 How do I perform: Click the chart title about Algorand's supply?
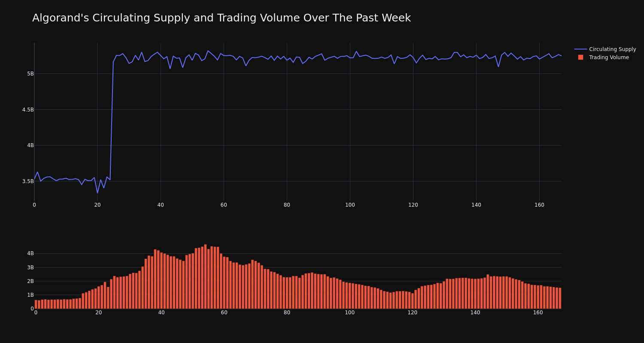pyautogui.click(x=222, y=18)
